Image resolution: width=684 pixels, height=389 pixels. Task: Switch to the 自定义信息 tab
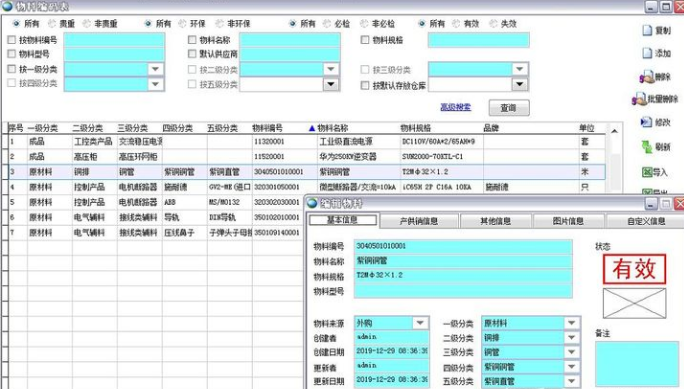coord(646,222)
